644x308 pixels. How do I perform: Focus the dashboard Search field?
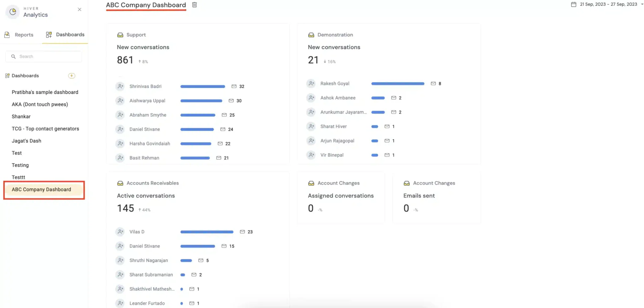point(44,56)
